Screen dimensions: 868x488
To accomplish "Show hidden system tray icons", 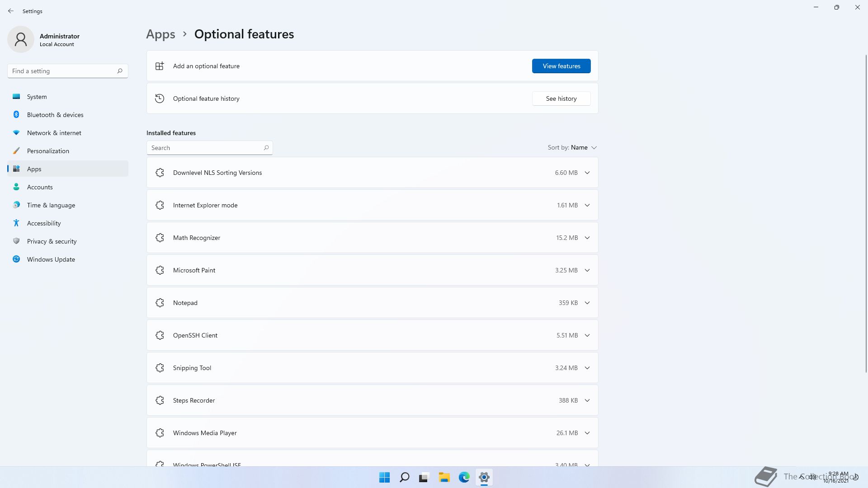I will 802,477.
